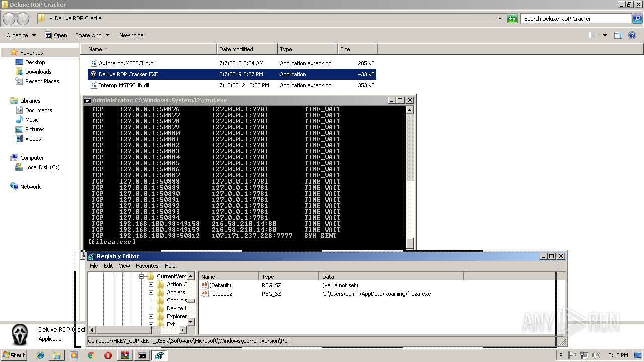Viewport: 644px width, 362px height.
Task: Click the Windows Start button
Action: coord(14,355)
